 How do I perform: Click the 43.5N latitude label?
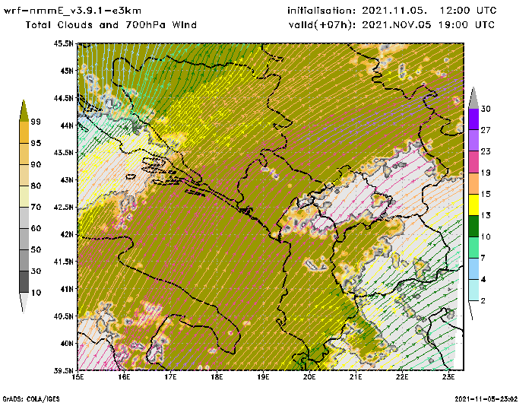(x=63, y=152)
